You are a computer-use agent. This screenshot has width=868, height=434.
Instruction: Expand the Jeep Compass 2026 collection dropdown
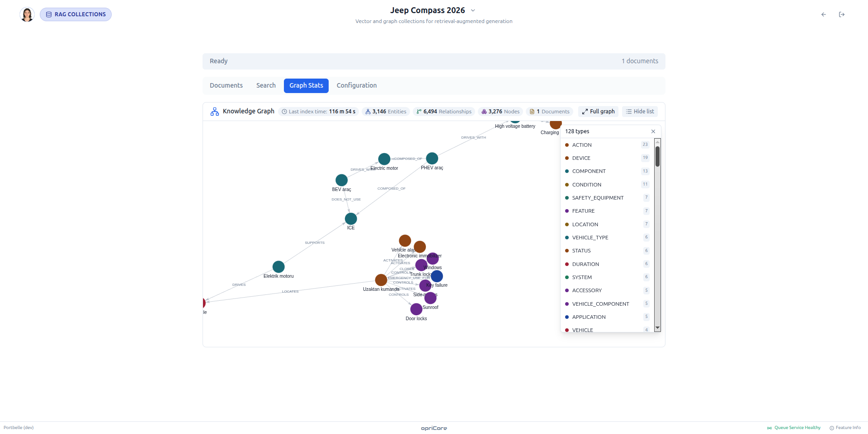point(473,10)
